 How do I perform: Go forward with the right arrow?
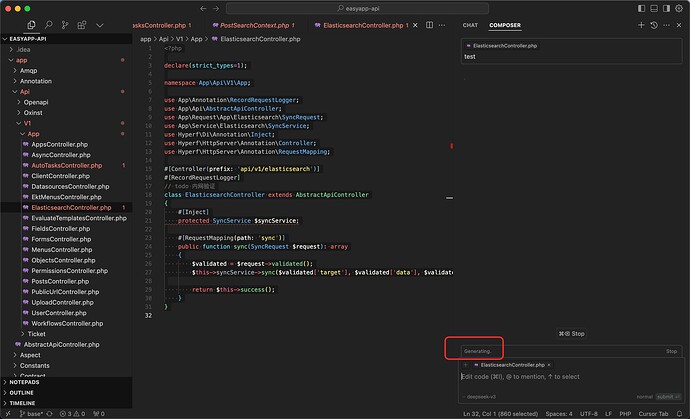click(216, 8)
